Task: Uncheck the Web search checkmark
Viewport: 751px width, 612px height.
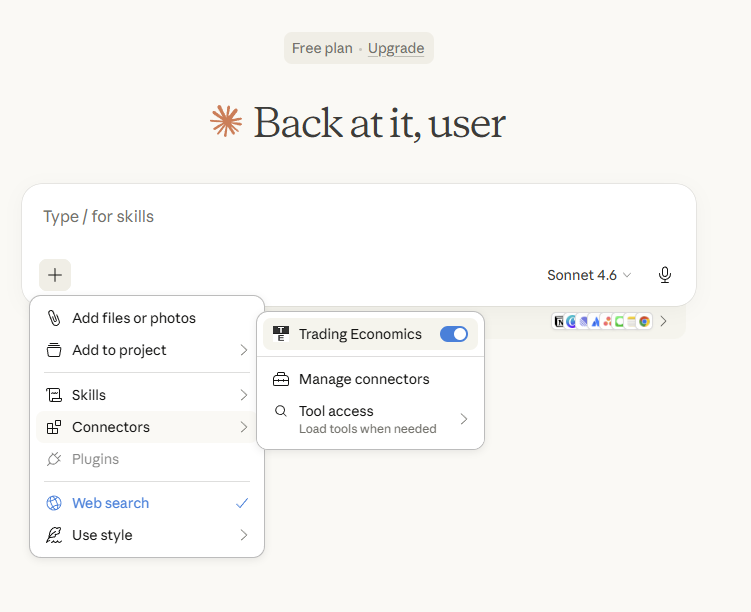Action: [x=242, y=503]
